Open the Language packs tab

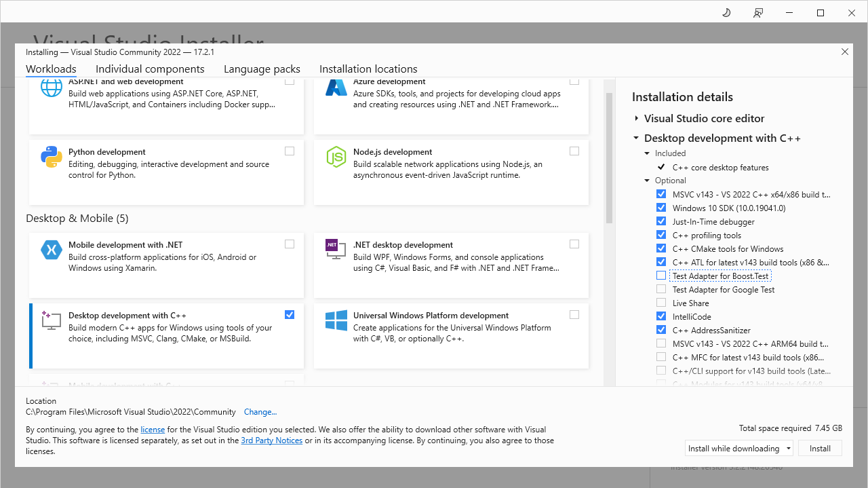point(262,69)
